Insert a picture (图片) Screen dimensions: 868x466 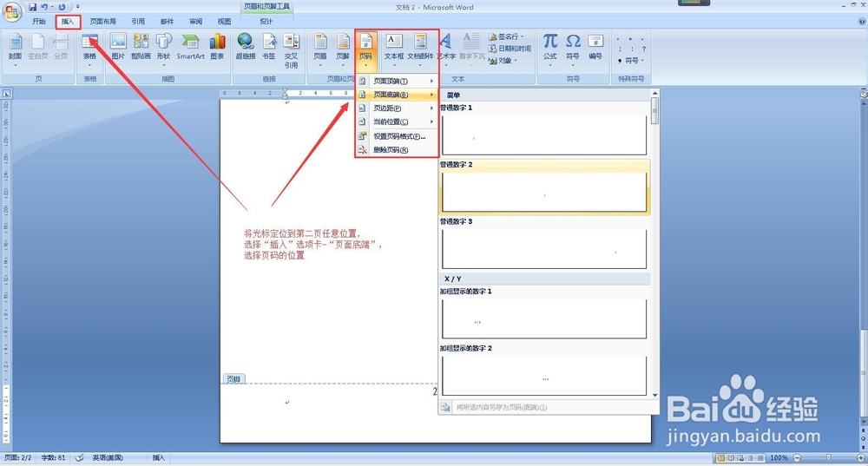coord(118,47)
